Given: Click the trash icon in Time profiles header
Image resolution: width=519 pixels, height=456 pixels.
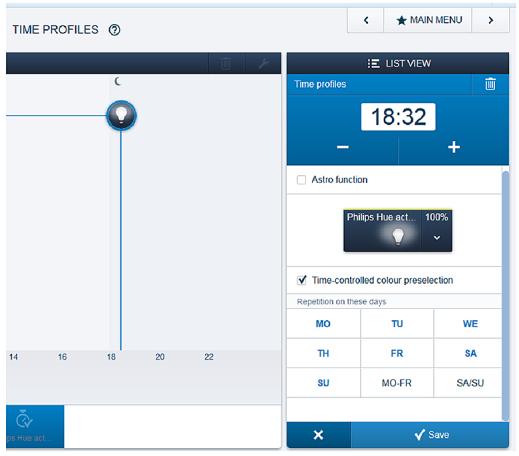Looking at the screenshot, I should tap(490, 84).
